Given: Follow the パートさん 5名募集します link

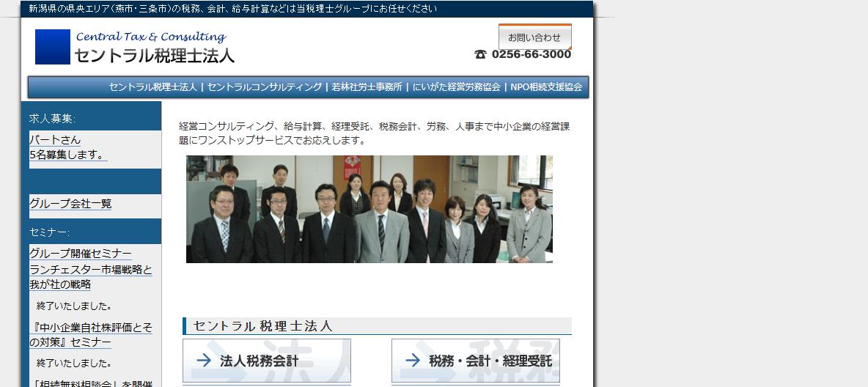Looking at the screenshot, I should click(68, 147).
